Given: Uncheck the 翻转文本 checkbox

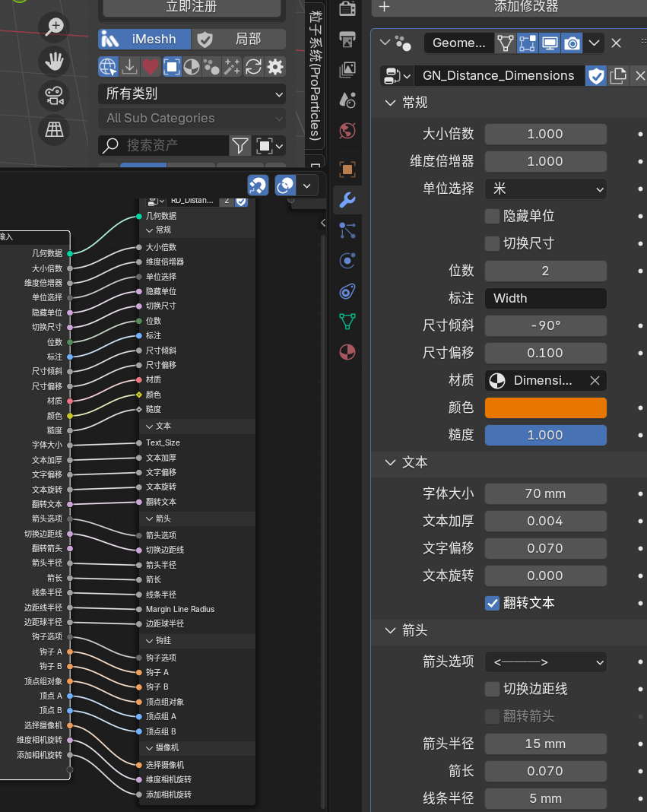Looking at the screenshot, I should coord(492,603).
